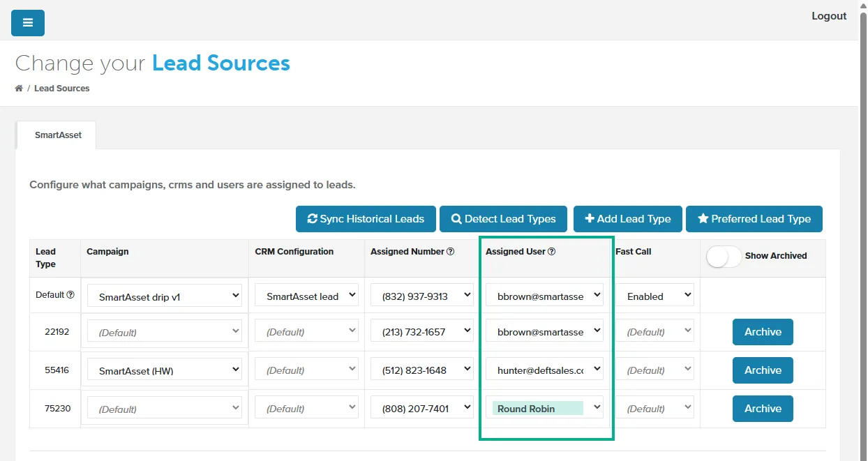The image size is (868, 461).
Task: Click the home icon in breadcrumb
Action: (x=19, y=89)
